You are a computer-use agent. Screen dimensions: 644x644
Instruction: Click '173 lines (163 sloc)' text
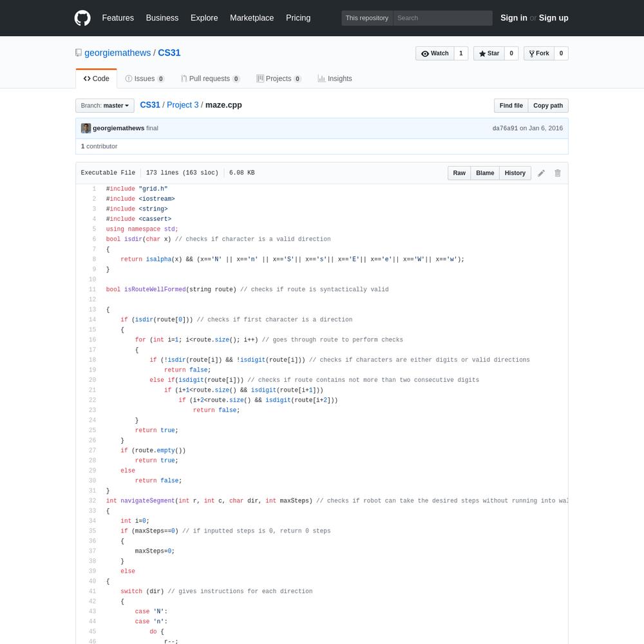pyautogui.click(x=182, y=173)
